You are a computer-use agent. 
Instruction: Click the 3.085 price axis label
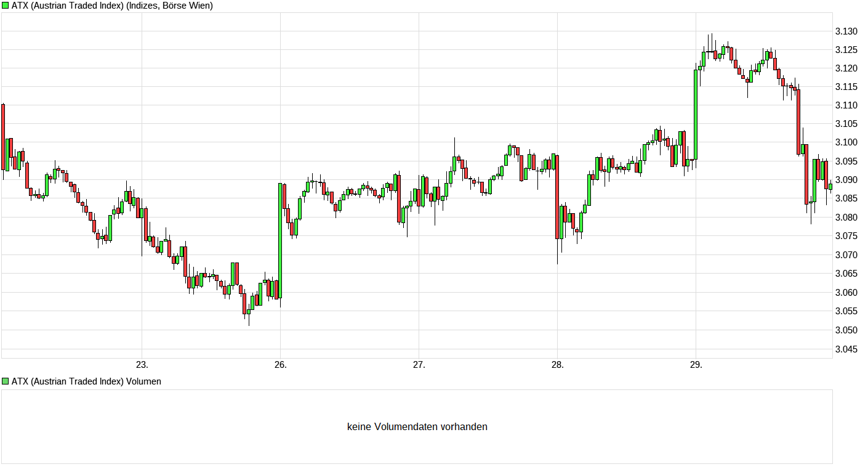coord(846,199)
